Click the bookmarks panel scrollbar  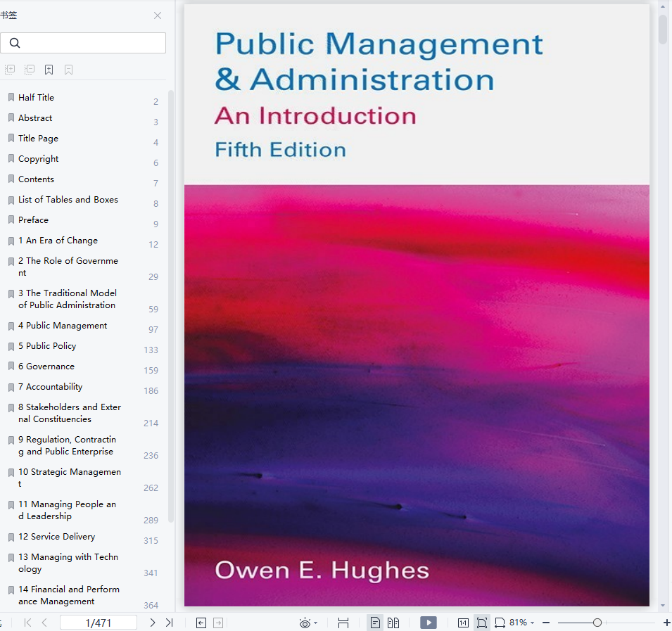coord(171,306)
